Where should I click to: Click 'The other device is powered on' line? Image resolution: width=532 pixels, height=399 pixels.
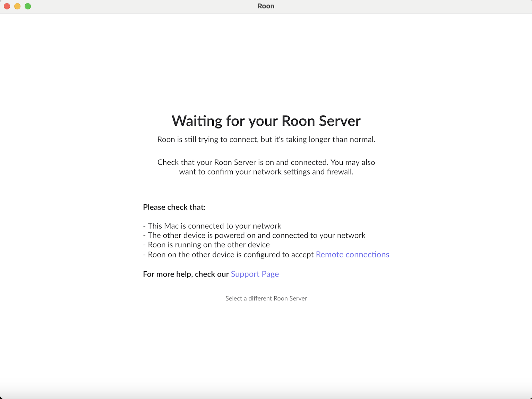(254, 235)
